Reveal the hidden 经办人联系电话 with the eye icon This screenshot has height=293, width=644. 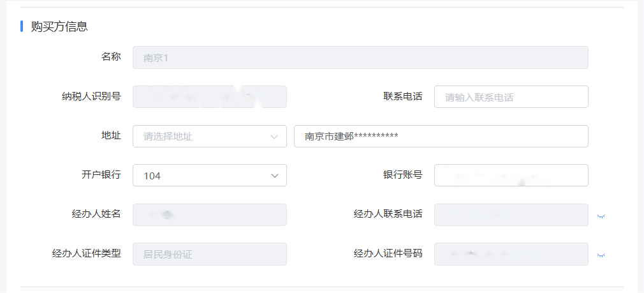(600, 216)
